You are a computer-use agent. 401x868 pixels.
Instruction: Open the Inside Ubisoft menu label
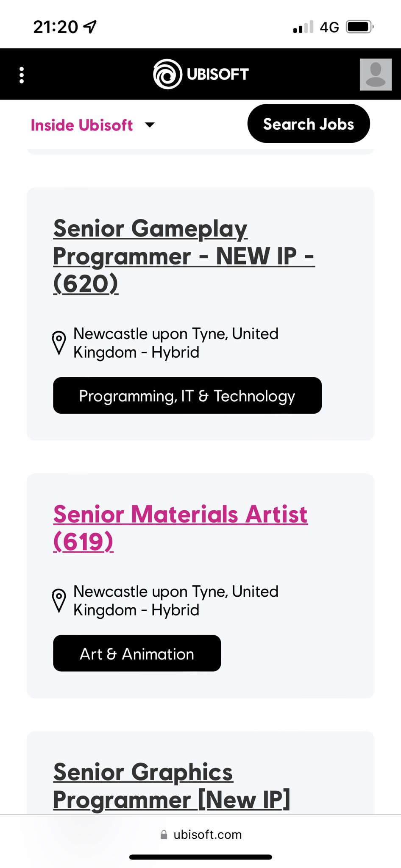tap(82, 125)
